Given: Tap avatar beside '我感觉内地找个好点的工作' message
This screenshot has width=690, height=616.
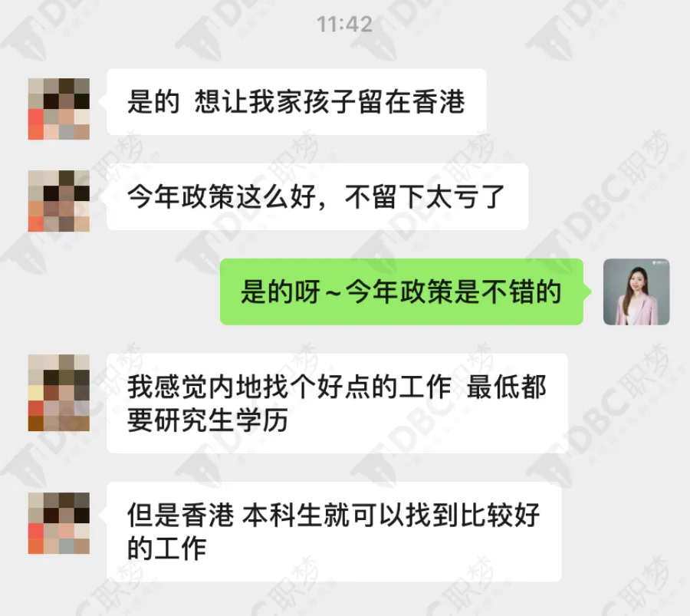Looking at the screenshot, I should [59, 393].
